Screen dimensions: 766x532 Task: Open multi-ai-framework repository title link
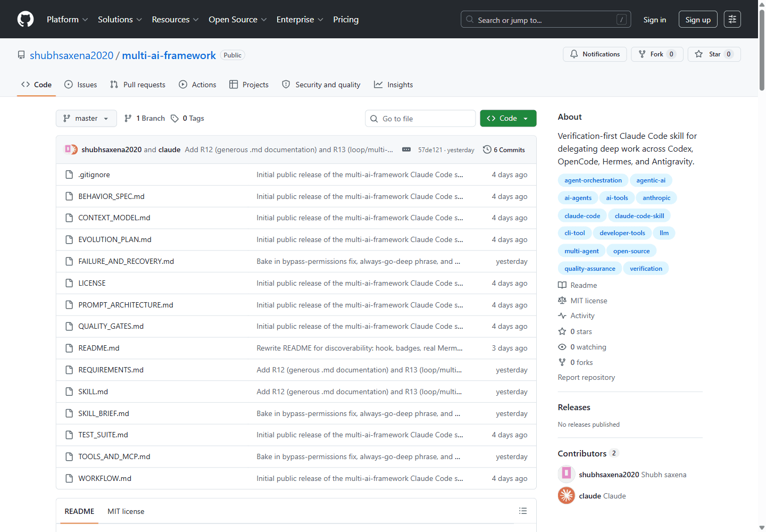click(169, 55)
